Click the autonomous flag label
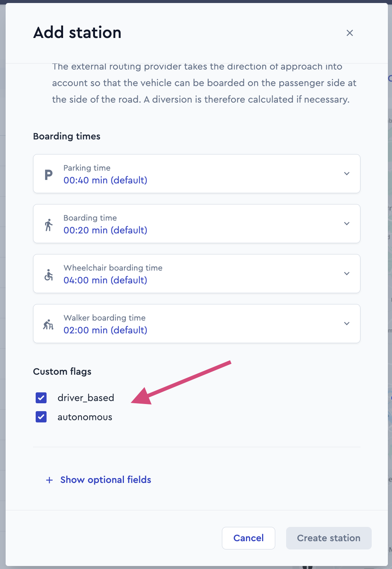 85,417
